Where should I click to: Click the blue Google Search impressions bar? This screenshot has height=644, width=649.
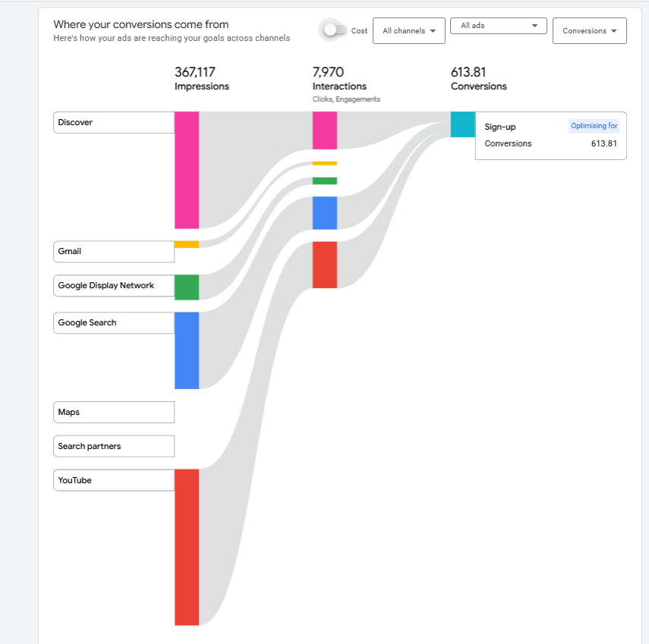coord(187,350)
